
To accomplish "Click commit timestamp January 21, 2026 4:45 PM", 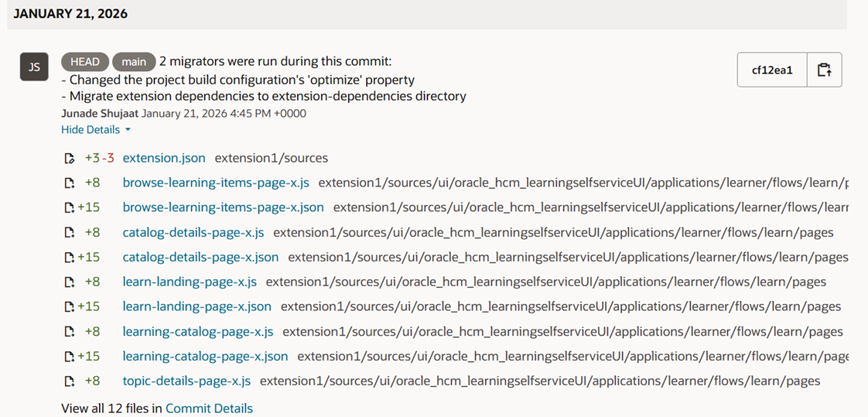I will (x=224, y=114).
